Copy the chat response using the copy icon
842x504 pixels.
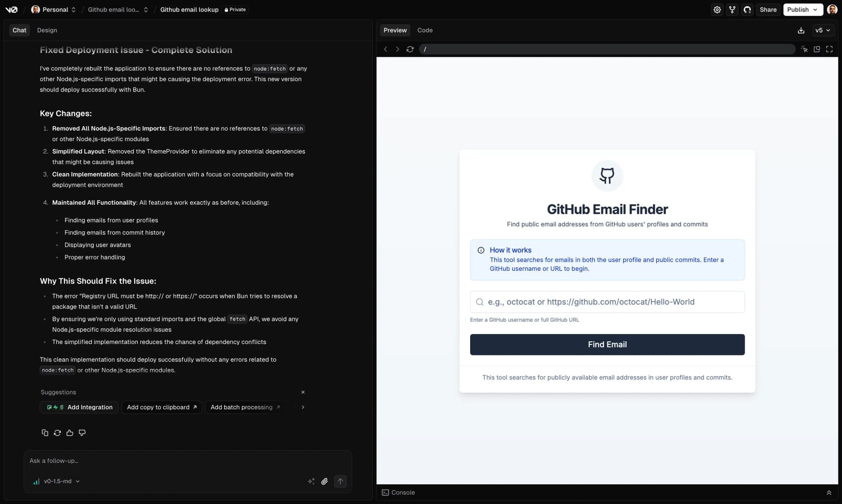45,433
